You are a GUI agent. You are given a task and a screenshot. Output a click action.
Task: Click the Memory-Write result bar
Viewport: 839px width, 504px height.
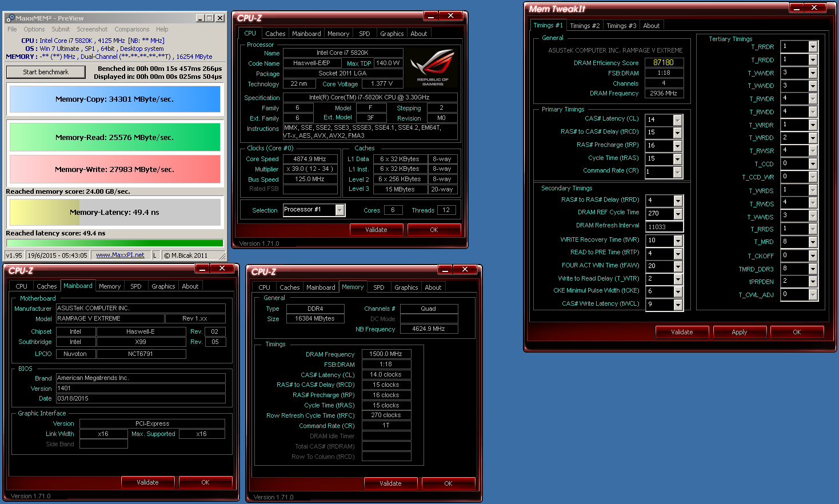pyautogui.click(x=115, y=169)
